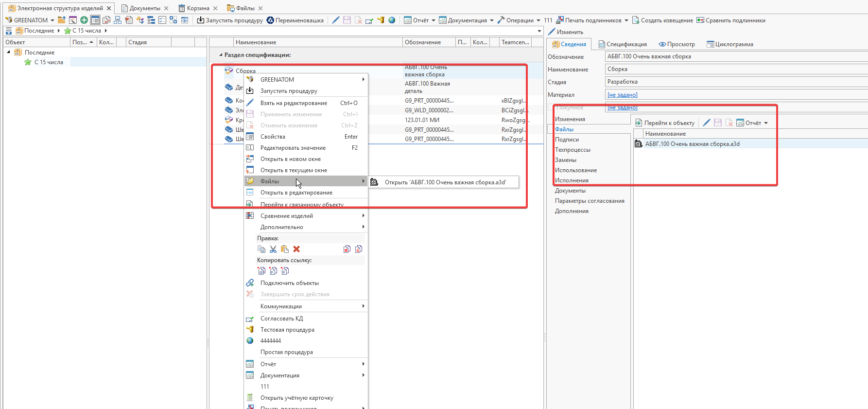Click the green plus add icon in toolbar
The width and height of the screenshot is (868, 409).
(x=84, y=20)
